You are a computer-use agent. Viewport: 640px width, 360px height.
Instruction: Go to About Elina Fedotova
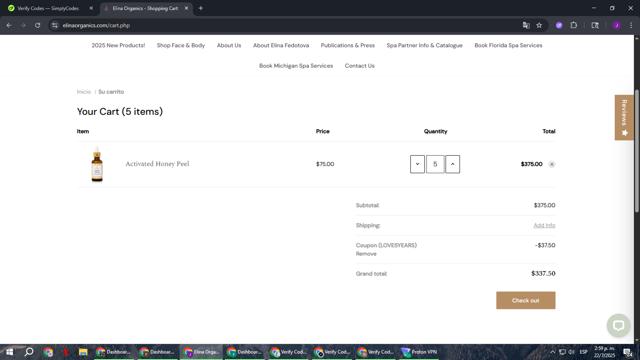coord(281,45)
